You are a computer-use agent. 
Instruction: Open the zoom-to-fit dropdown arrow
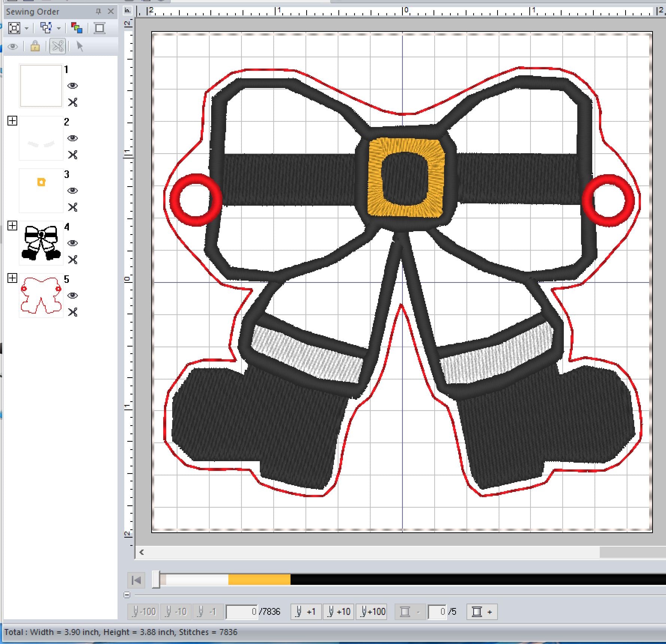26,28
